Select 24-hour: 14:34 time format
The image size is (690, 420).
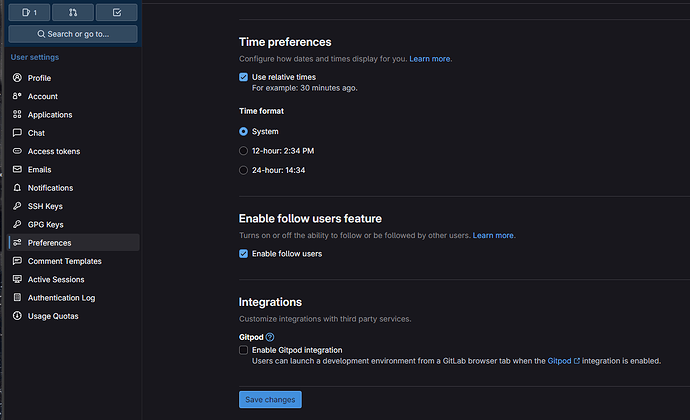(243, 170)
